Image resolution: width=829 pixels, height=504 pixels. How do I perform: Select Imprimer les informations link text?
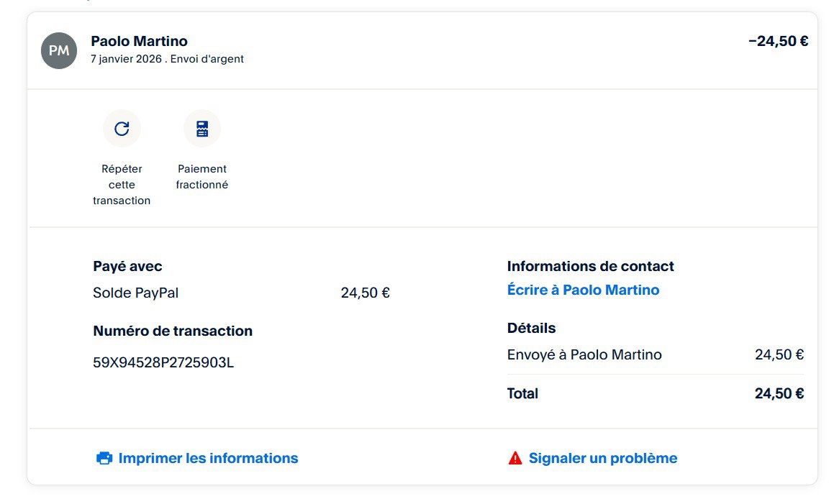pyautogui.click(x=208, y=458)
